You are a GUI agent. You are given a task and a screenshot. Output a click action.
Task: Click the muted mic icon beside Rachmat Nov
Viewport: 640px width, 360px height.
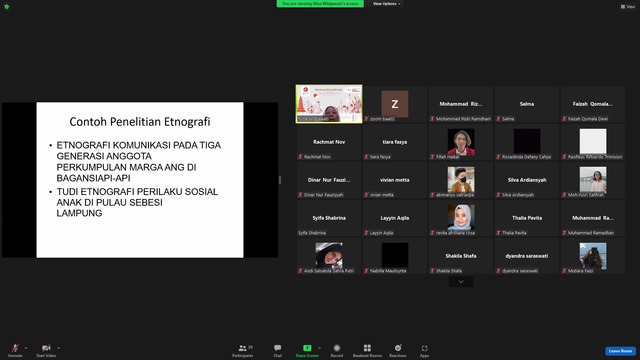tap(300, 157)
